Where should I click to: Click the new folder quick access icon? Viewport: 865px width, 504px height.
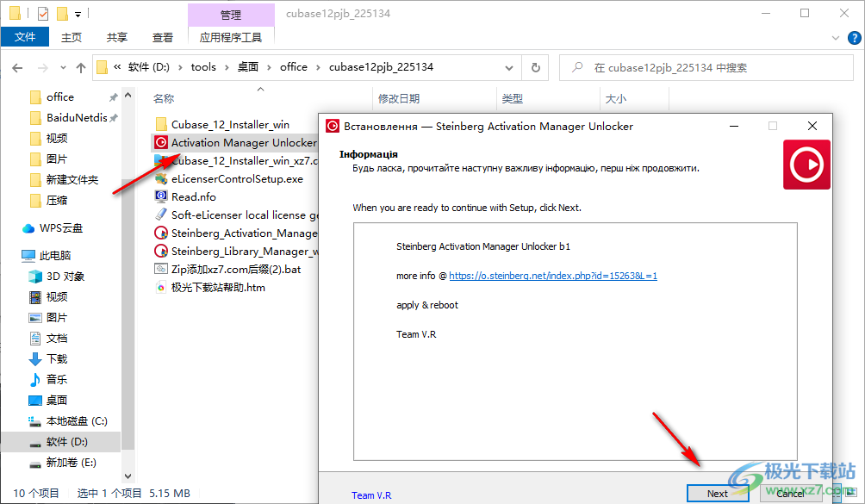tap(62, 13)
